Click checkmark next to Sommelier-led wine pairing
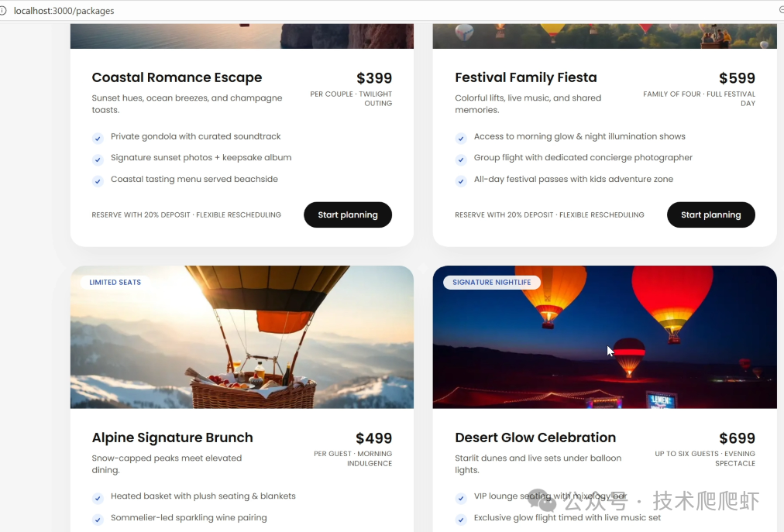This screenshot has height=532, width=784. [x=98, y=520]
